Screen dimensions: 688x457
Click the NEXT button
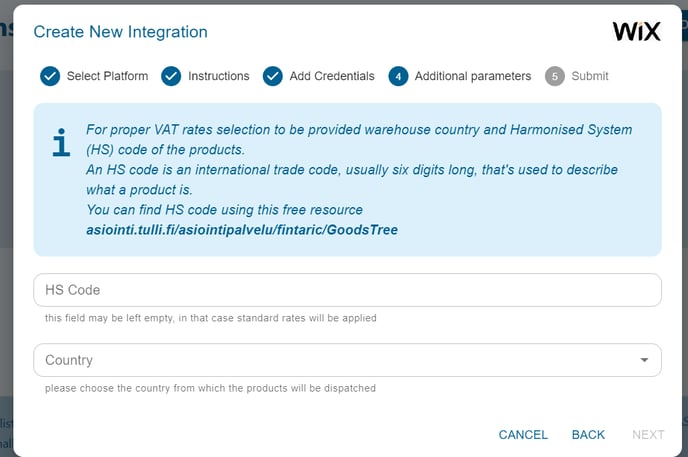point(648,435)
